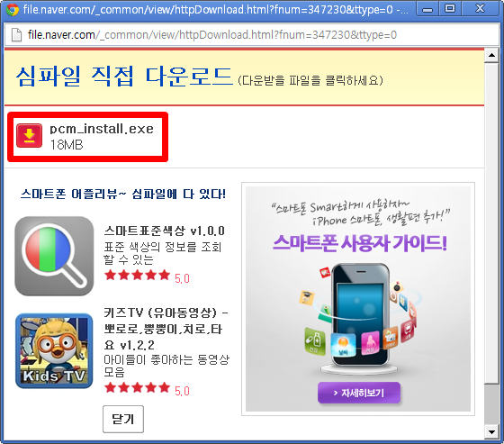Open the 스마트표준색상 v1.0.0 title link
Viewport: 504px width, 444px height.
click(164, 231)
